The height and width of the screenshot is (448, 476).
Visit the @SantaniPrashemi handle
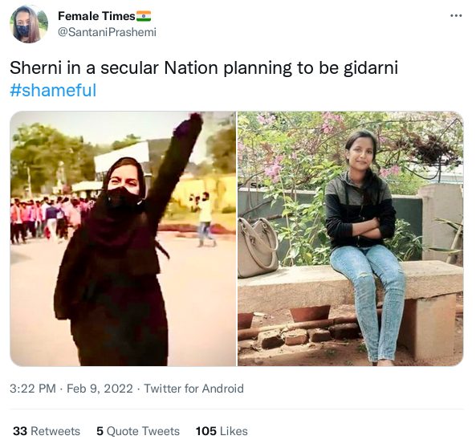point(107,32)
